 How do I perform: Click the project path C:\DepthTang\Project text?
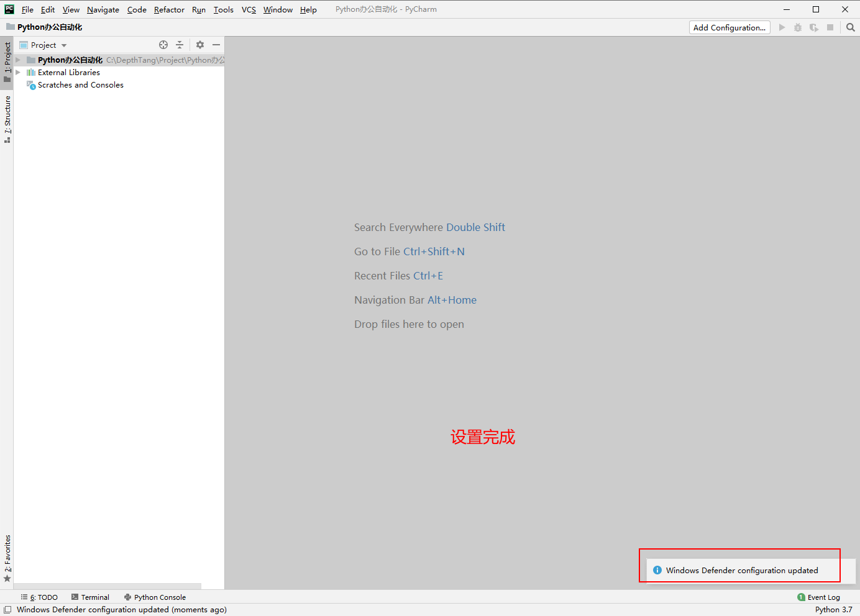[165, 60]
